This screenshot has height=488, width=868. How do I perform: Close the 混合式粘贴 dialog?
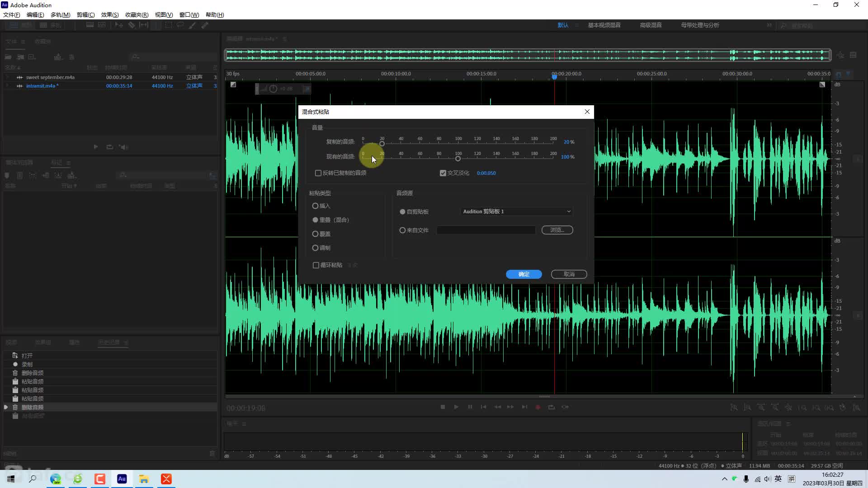587,112
